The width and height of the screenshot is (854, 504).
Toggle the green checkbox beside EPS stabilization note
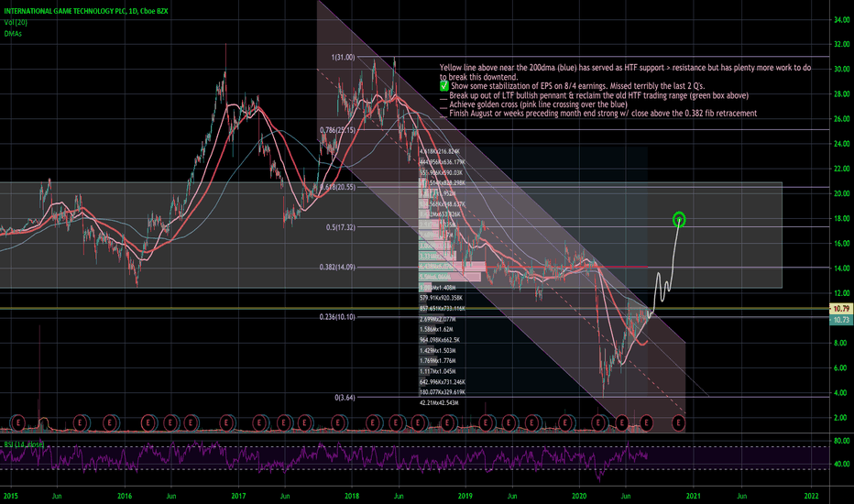click(444, 86)
